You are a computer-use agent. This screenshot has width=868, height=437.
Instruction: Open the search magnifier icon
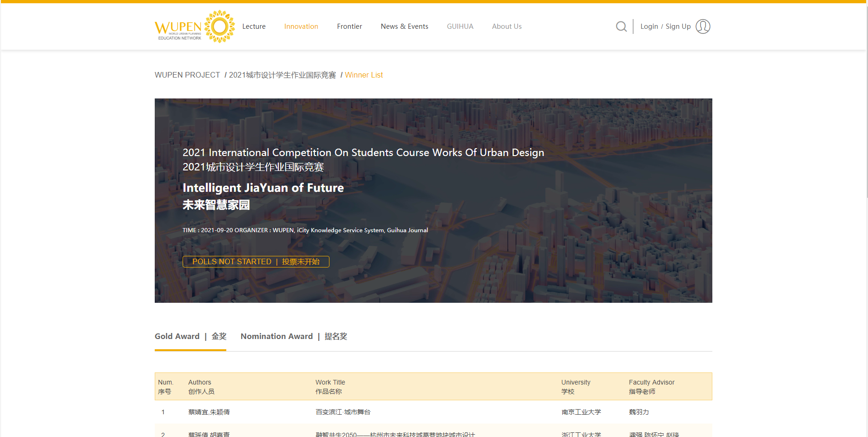pos(621,26)
